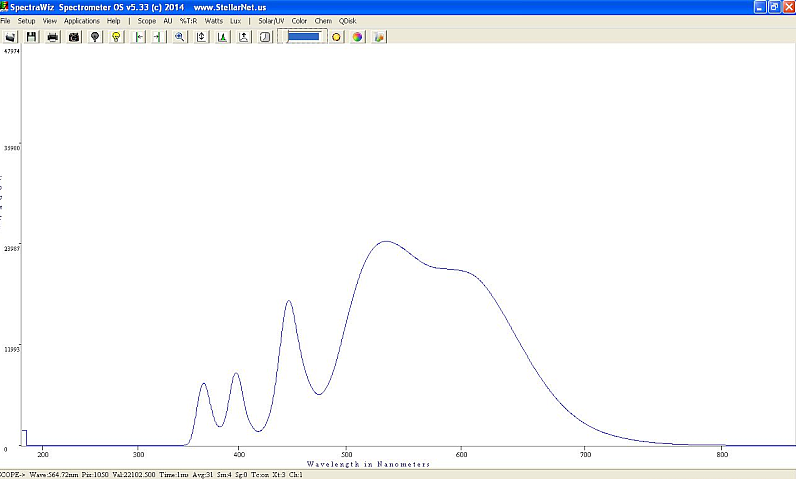The image size is (796, 479).
Task: Click the Wave:564.72nm status entry
Action: click(x=54, y=475)
